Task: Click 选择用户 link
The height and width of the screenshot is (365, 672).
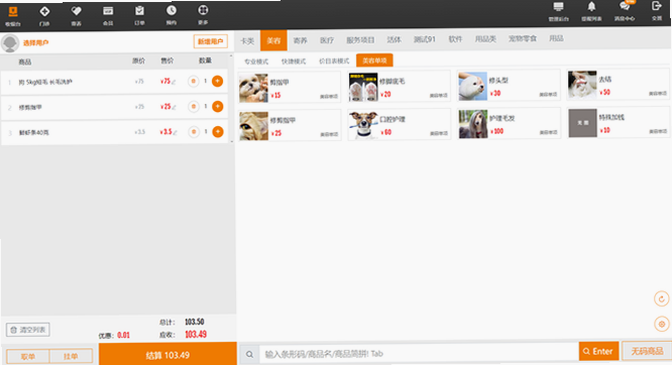Action: pos(36,43)
